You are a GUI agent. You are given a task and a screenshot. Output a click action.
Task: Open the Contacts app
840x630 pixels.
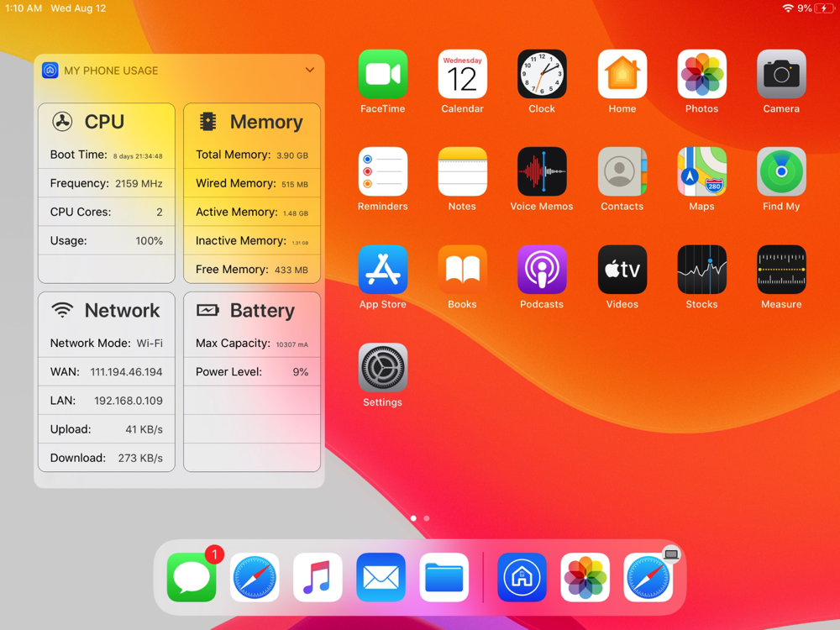(622, 171)
